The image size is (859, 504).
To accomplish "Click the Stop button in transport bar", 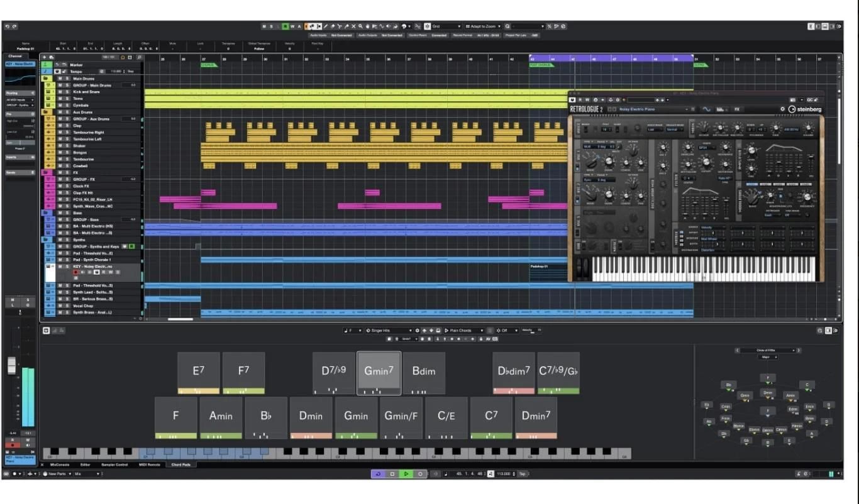I will coord(392,474).
